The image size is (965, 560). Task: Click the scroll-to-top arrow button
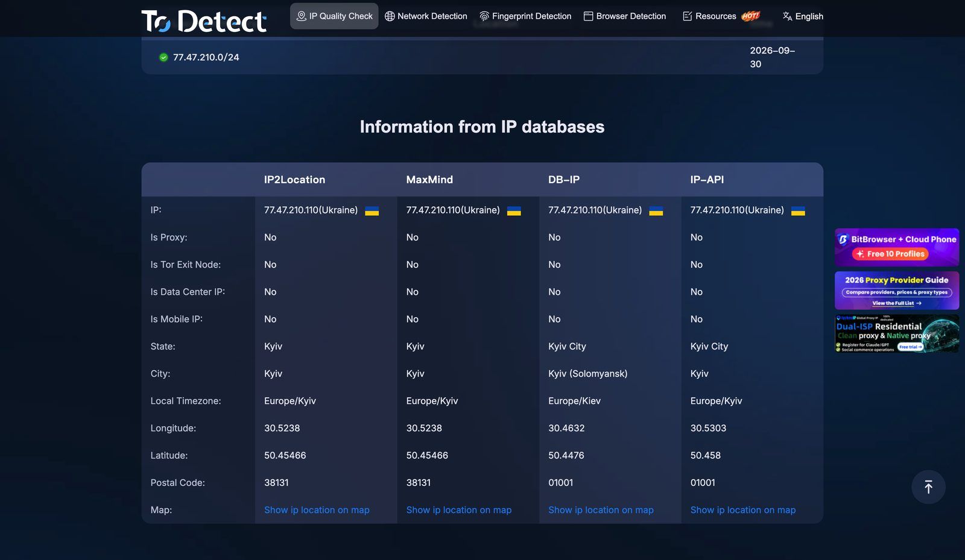pos(928,487)
